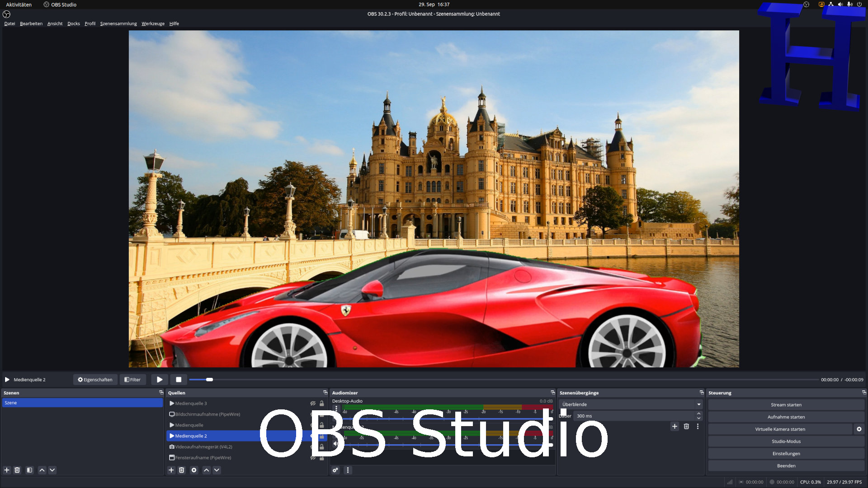Toggle lock on Medienquelle 3

tap(322, 404)
